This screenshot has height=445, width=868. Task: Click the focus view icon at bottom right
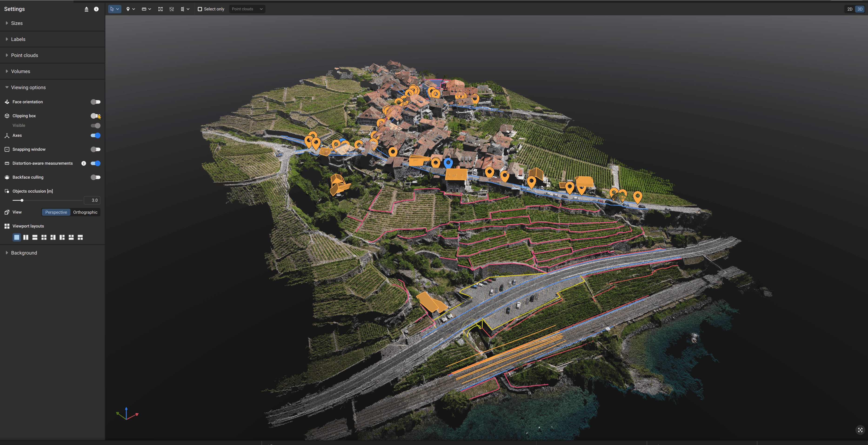pyautogui.click(x=860, y=430)
